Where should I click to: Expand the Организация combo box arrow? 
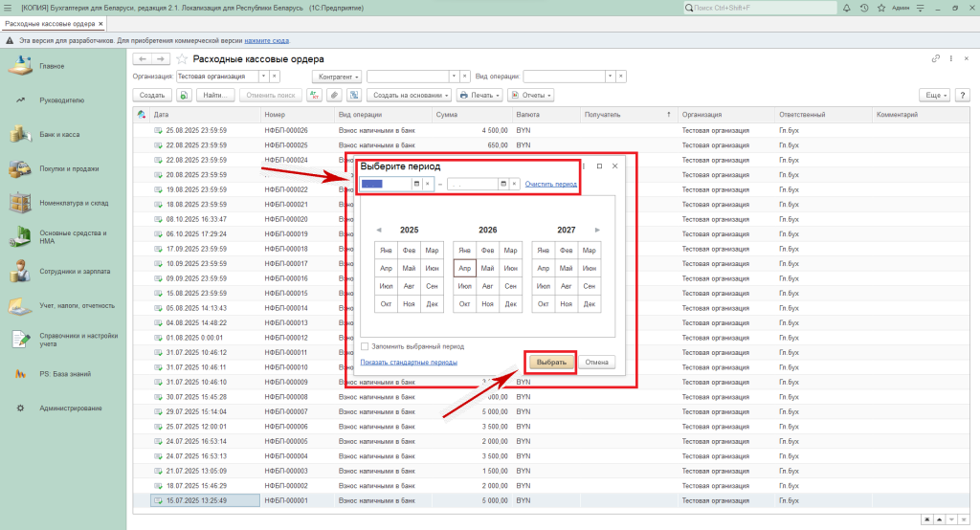coord(263,76)
